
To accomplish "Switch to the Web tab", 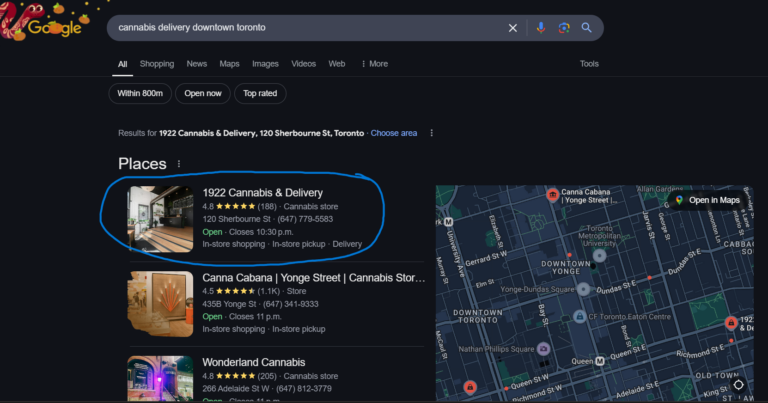I will (336, 64).
